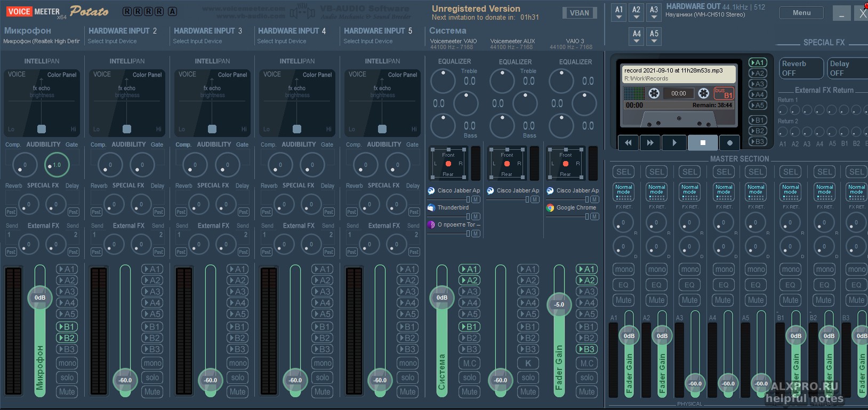Switch the Normal mode of bus B1
Screen dimensions: 868x410
[791, 192]
